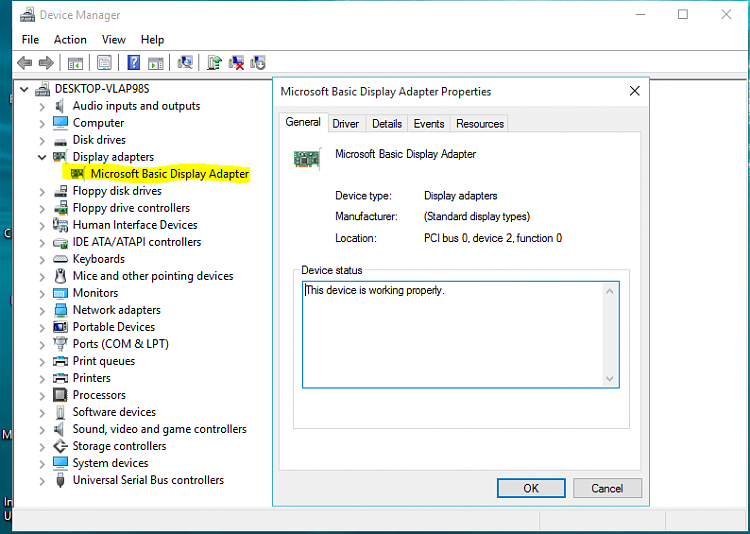750x534 pixels.
Task: Select the System devices tree label
Action: [x=110, y=463]
